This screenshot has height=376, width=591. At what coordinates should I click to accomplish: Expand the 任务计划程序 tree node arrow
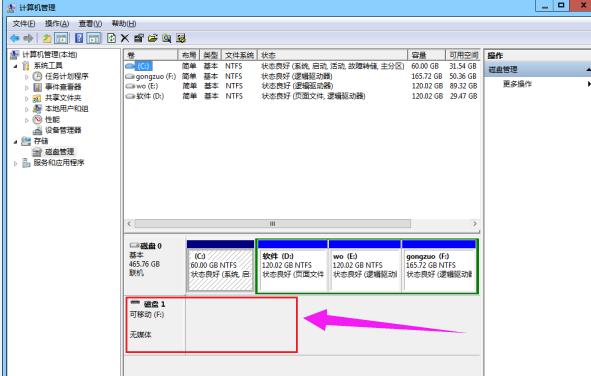click(26, 76)
